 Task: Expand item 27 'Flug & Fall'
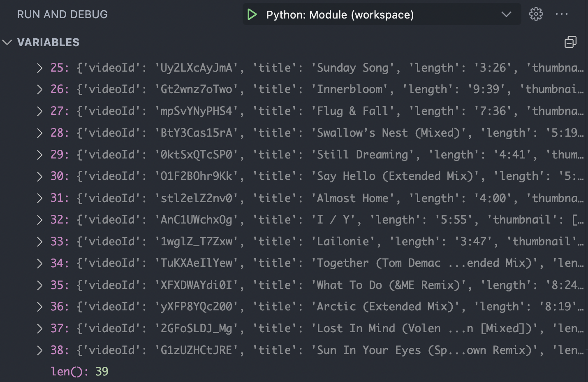click(39, 111)
